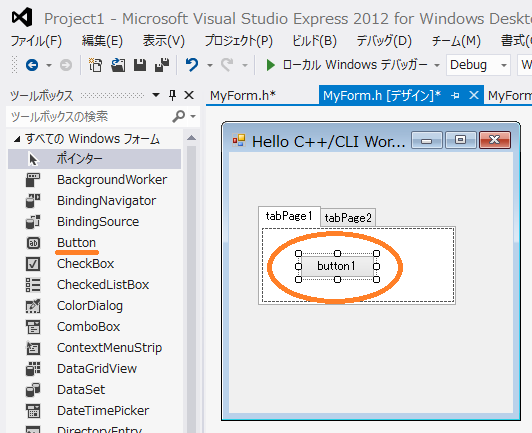The width and height of the screenshot is (532, 433).
Task: Select the DataGridView toolbox icon
Action: click(33, 369)
